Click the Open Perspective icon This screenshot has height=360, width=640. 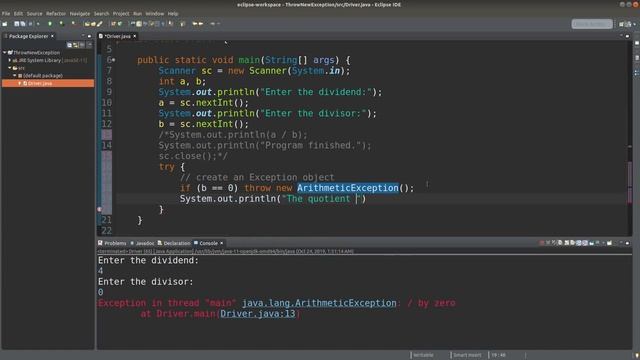(622, 24)
